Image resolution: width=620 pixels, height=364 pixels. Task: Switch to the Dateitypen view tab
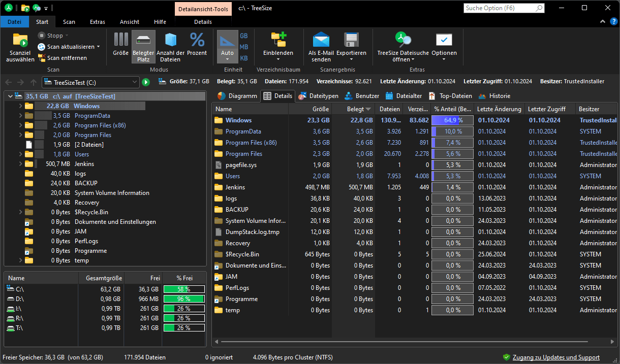pyautogui.click(x=319, y=96)
